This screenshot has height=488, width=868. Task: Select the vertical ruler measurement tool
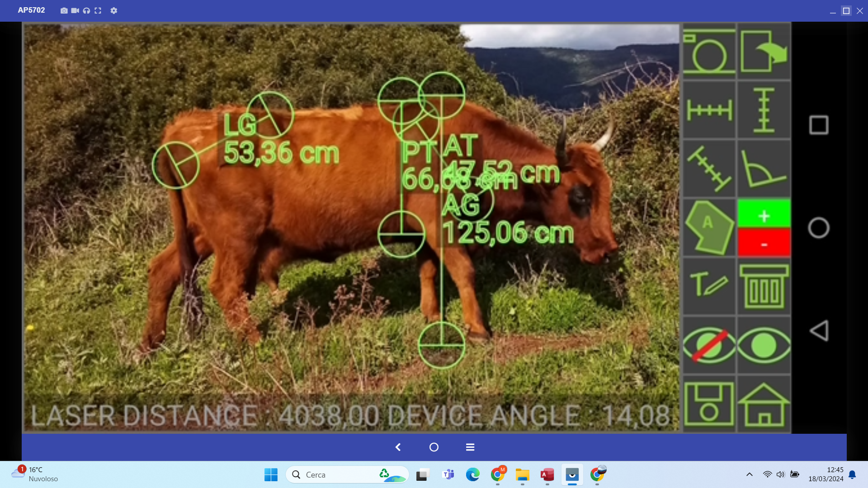(764, 110)
